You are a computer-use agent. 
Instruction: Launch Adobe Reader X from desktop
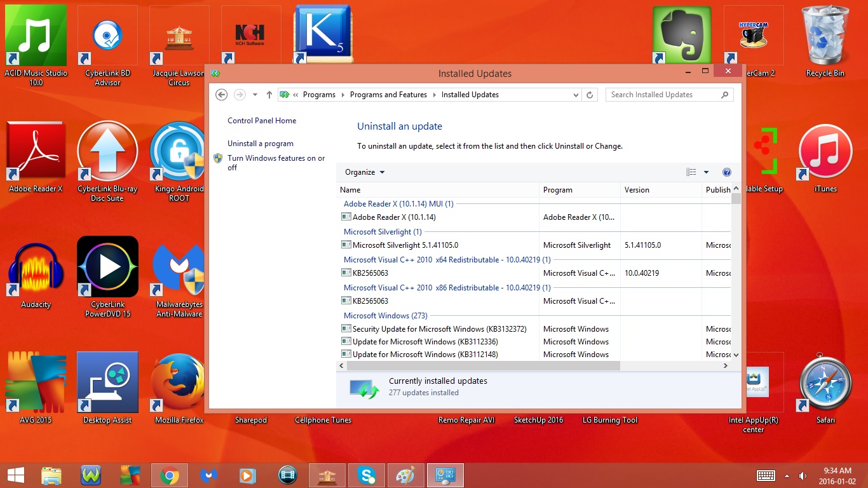tap(36, 157)
